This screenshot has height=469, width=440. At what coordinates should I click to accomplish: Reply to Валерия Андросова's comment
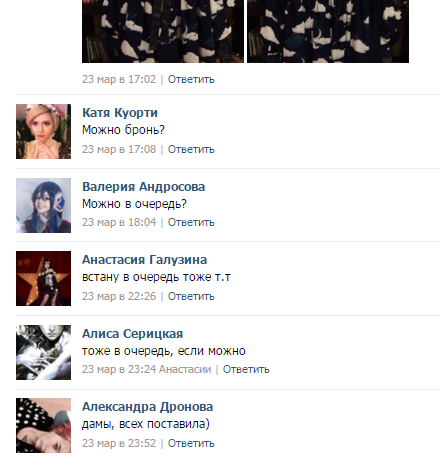191,222
